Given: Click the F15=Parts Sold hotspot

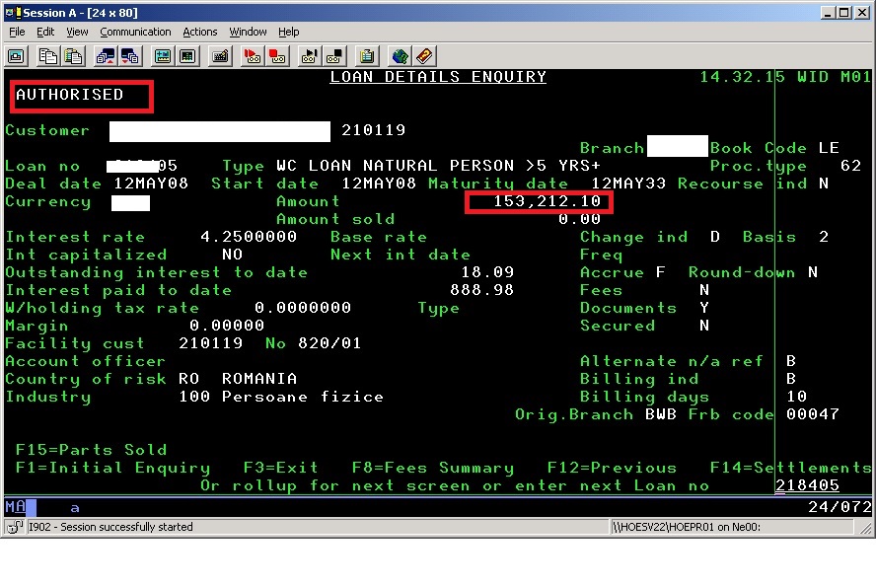Looking at the screenshot, I should (91, 450).
